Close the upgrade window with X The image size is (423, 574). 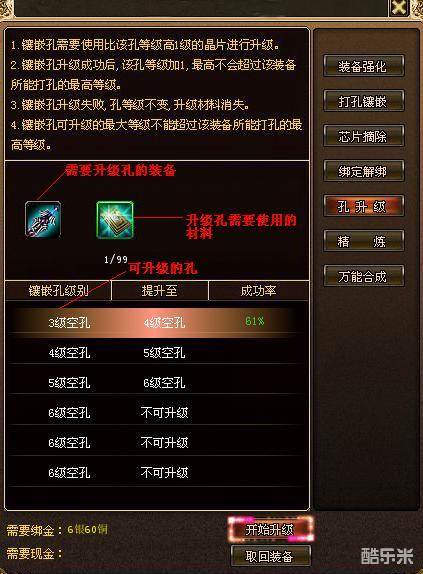pos(398,7)
